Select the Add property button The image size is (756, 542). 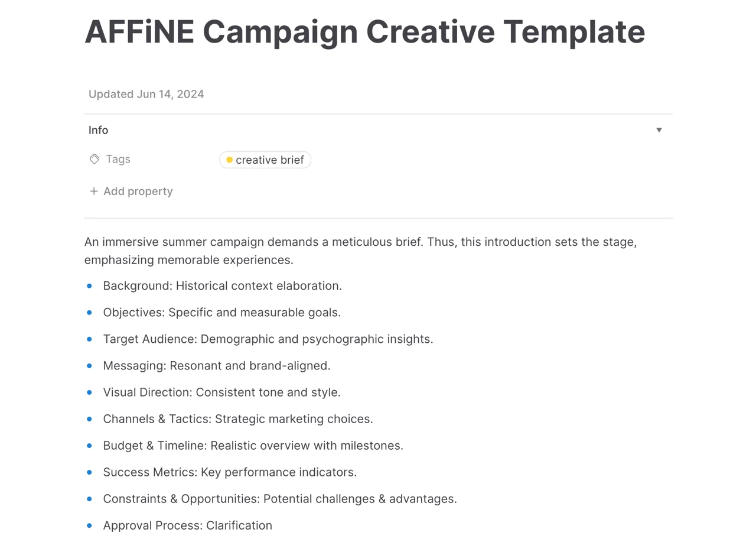click(131, 192)
